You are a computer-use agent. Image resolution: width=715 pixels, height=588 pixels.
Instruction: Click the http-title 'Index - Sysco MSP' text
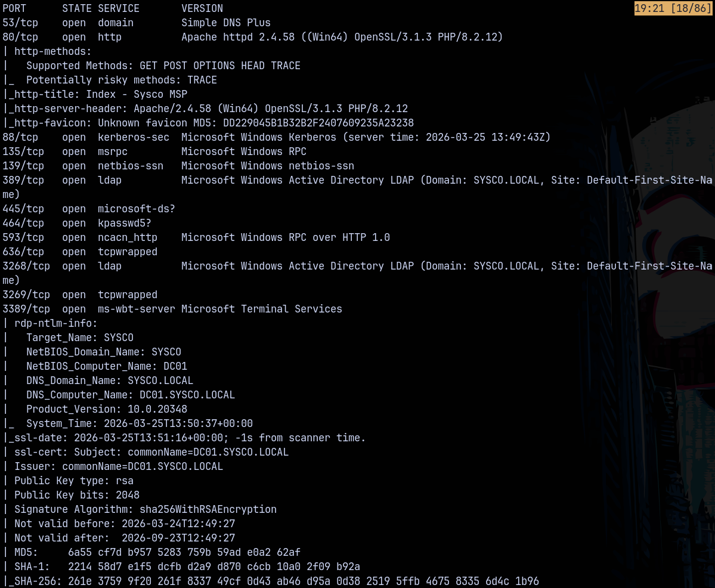coord(136,94)
